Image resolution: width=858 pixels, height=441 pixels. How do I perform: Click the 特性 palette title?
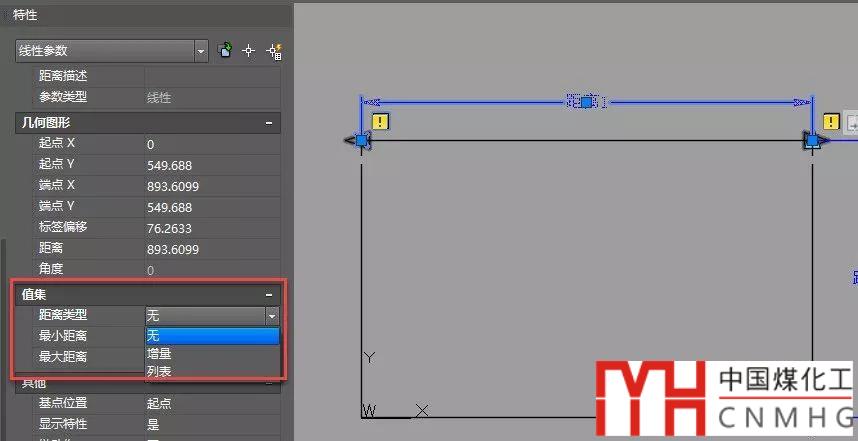[25, 15]
